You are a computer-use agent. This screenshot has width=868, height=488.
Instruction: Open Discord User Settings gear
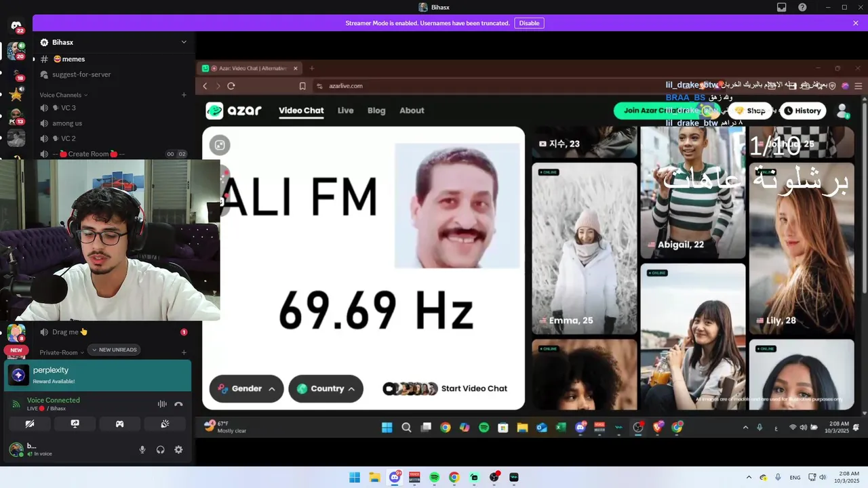point(178,449)
